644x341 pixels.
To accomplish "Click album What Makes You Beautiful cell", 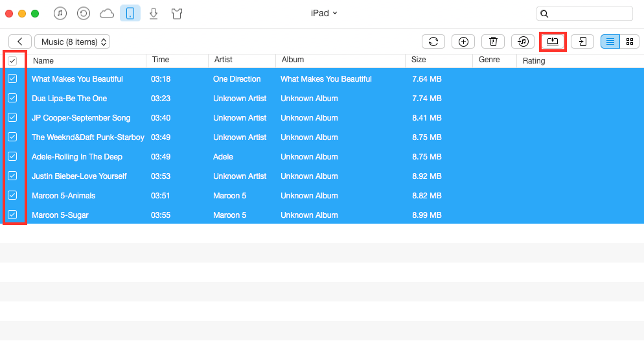I will coord(326,79).
